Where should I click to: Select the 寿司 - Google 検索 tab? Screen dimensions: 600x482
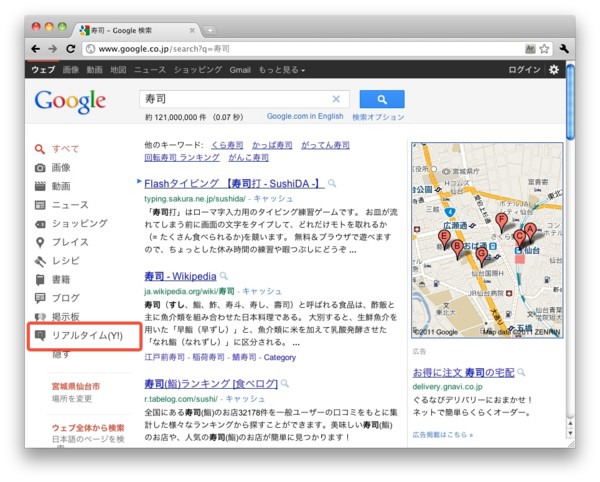coord(134,30)
